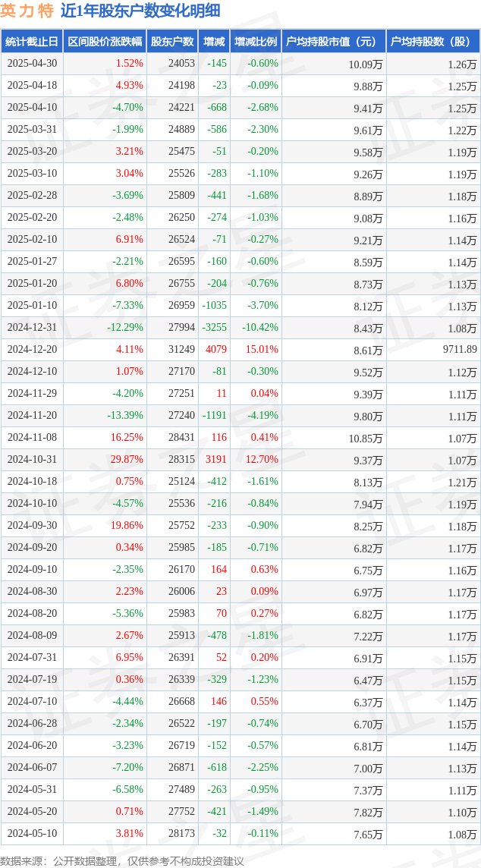Select the 股东户数 column header
This screenshot has height=868, width=481.
172,42
